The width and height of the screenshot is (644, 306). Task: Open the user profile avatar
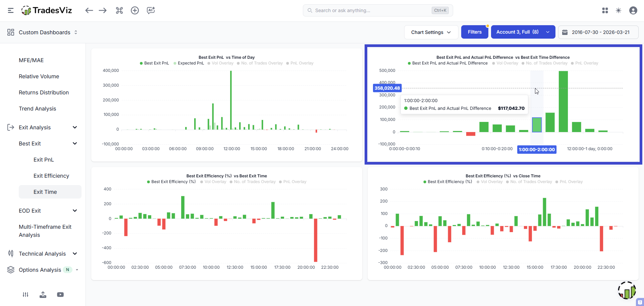point(633,10)
